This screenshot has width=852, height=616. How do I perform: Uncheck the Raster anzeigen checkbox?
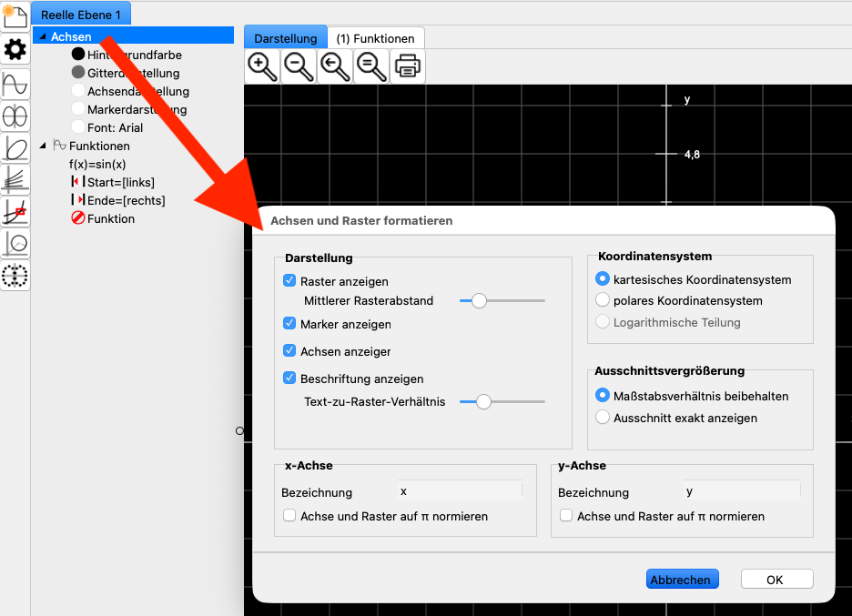tap(290, 281)
